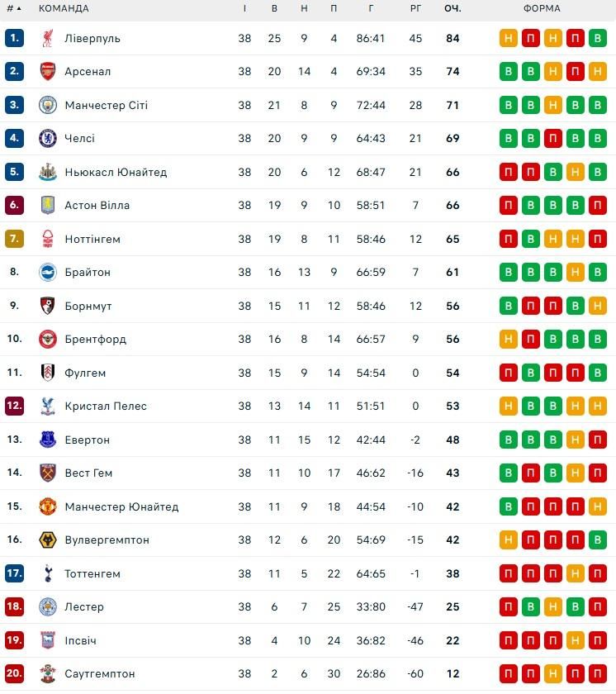Open the Брайтон team link
616x694 pixels.
click(88, 272)
